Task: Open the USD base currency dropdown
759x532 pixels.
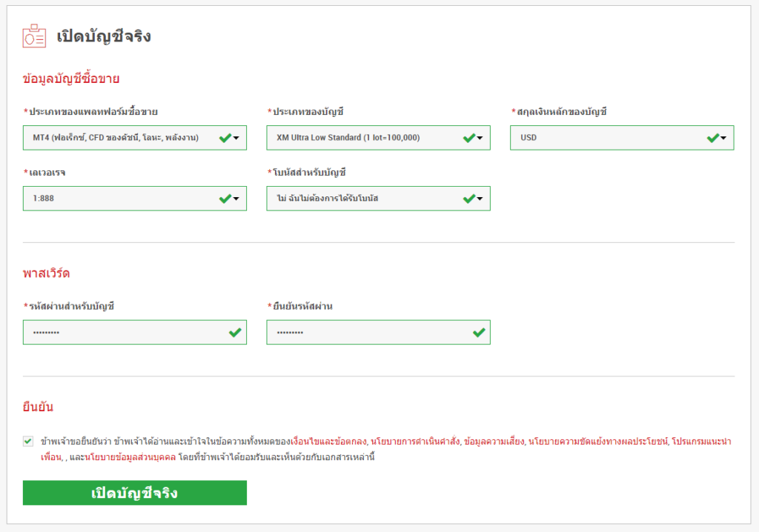Action: (x=608, y=138)
